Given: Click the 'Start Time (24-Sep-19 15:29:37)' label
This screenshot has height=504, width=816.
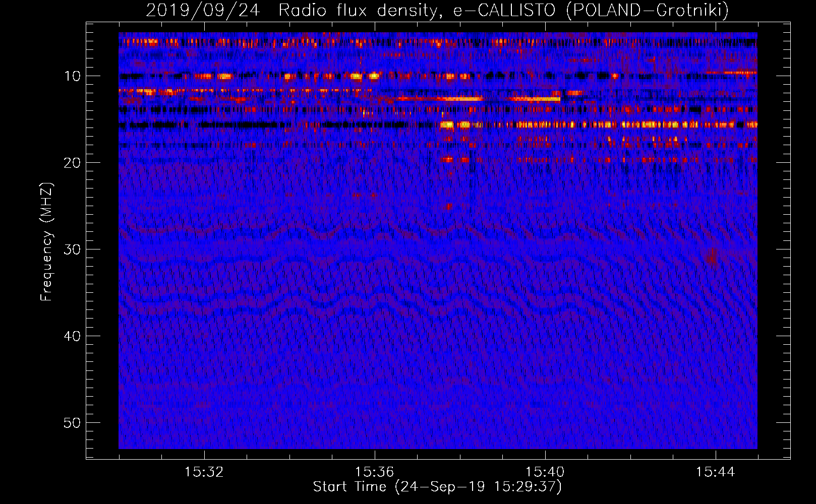Looking at the screenshot, I should click(x=437, y=487).
